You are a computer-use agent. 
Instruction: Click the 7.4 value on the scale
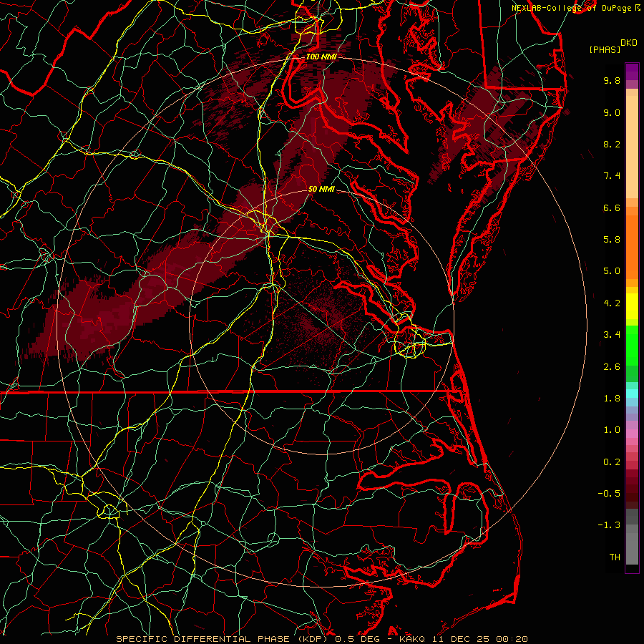point(612,176)
